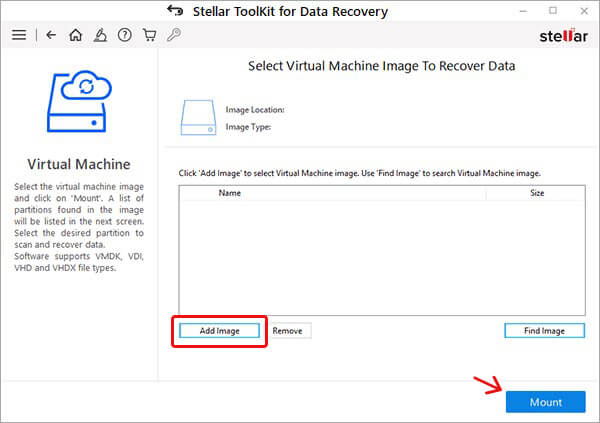Click the Mount button

pos(546,402)
